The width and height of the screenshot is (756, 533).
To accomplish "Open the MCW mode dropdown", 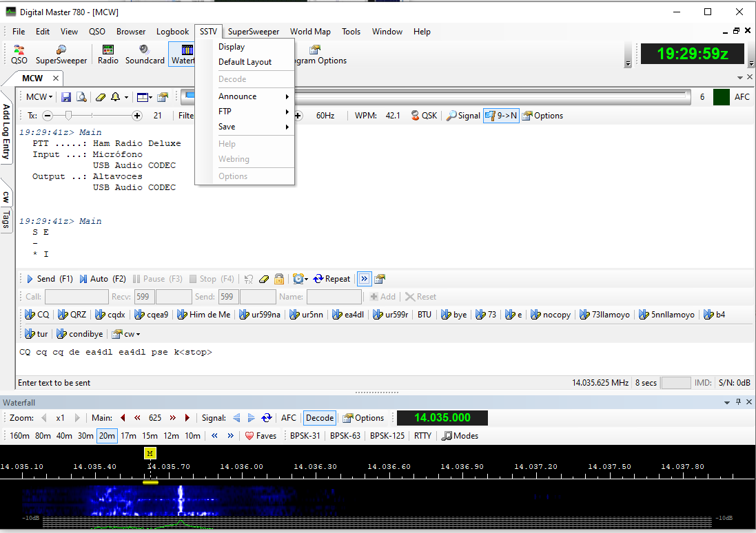I will pyautogui.click(x=39, y=97).
